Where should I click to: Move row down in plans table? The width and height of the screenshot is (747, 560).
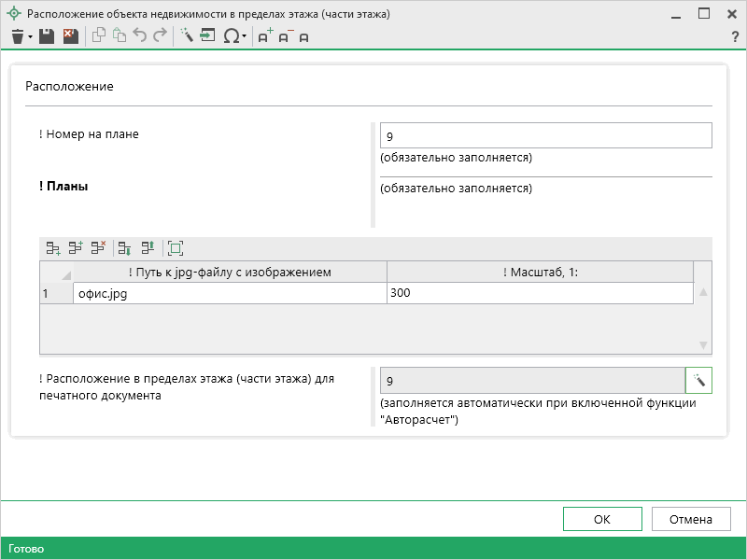124,248
